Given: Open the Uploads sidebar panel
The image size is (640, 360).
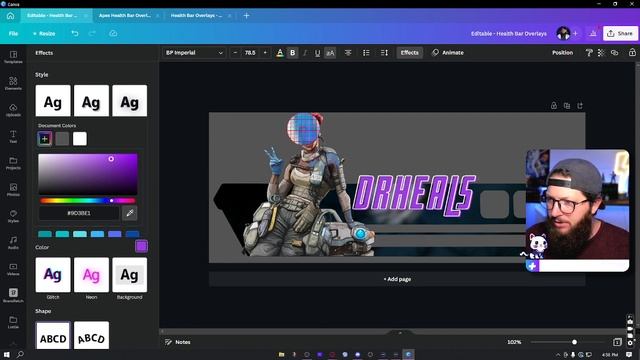Looking at the screenshot, I should click(13, 110).
